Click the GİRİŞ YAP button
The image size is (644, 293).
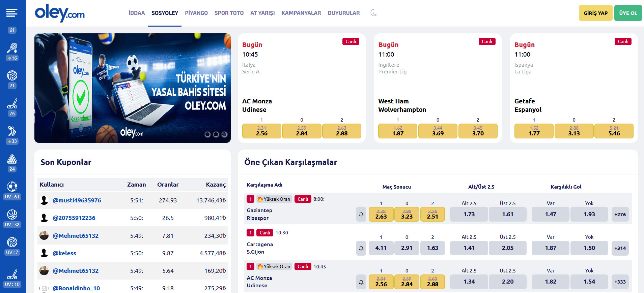pyautogui.click(x=595, y=13)
